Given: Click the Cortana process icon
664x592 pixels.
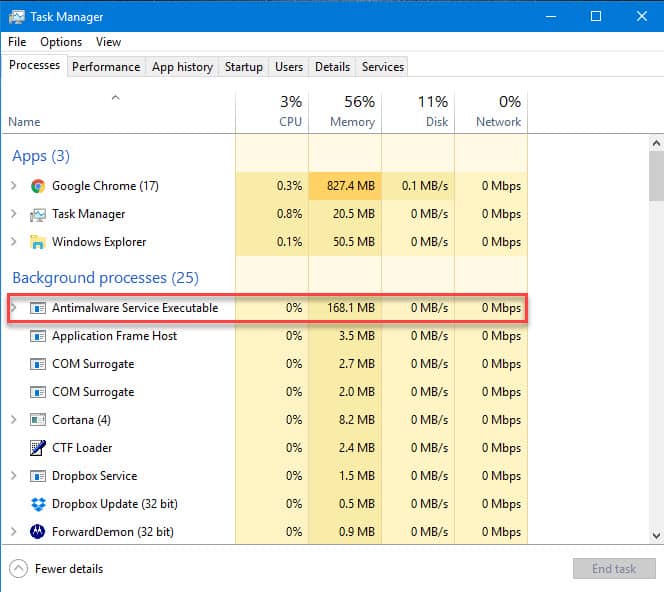Looking at the screenshot, I should pos(38,420).
